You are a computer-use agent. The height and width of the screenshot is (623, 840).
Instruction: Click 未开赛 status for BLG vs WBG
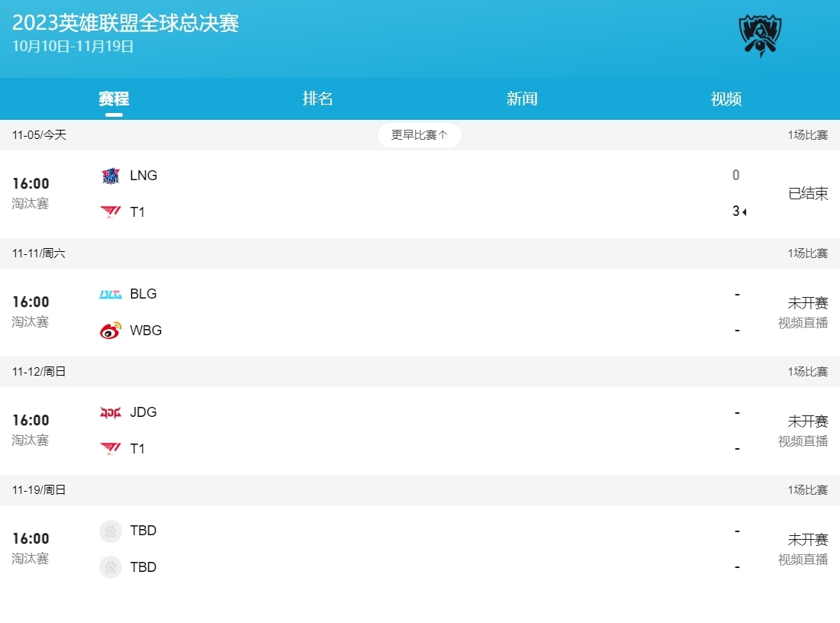pos(808,303)
